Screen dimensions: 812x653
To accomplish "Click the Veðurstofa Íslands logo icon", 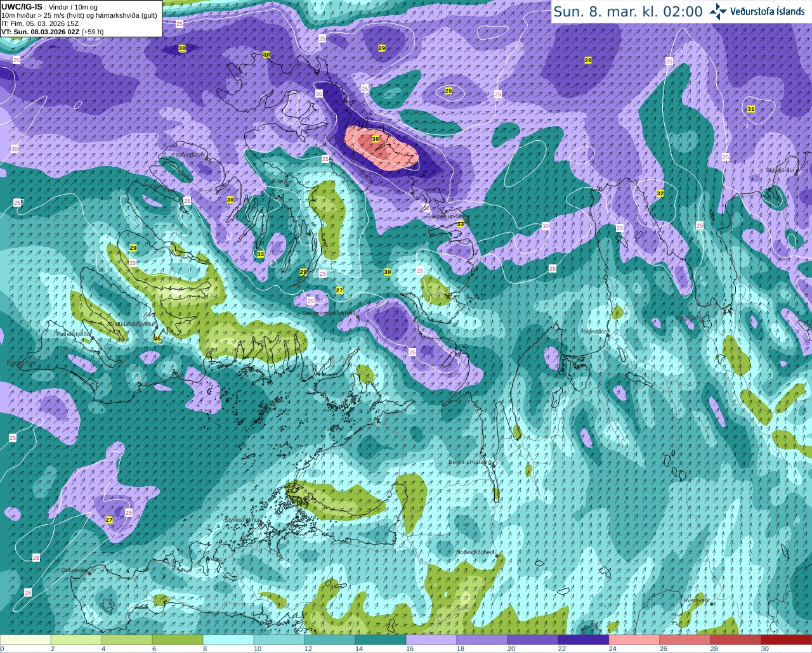I will coord(718,11).
